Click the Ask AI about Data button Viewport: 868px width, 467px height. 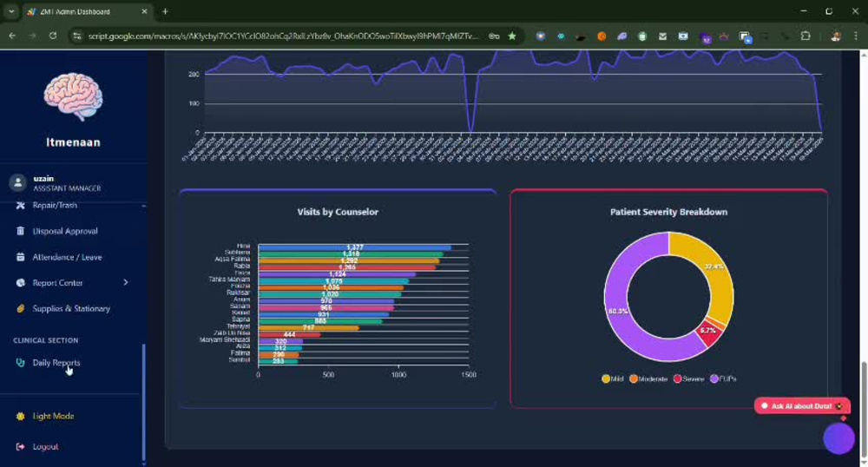[x=802, y=406]
